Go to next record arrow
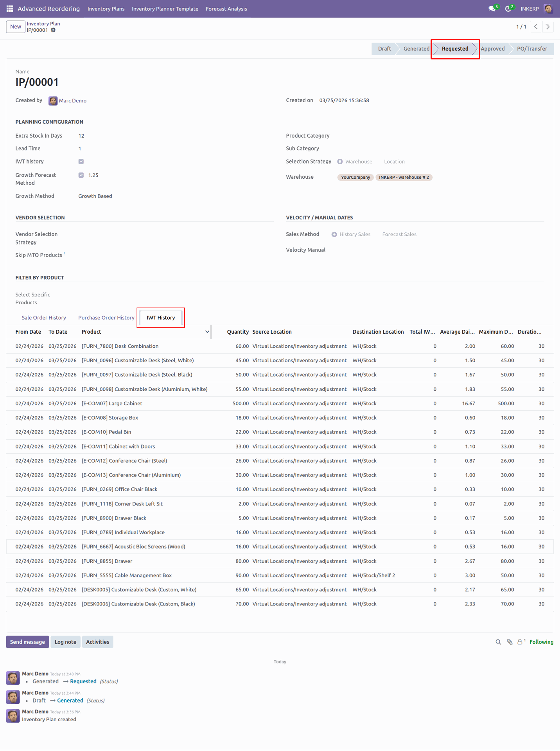560x751 pixels. click(x=548, y=27)
